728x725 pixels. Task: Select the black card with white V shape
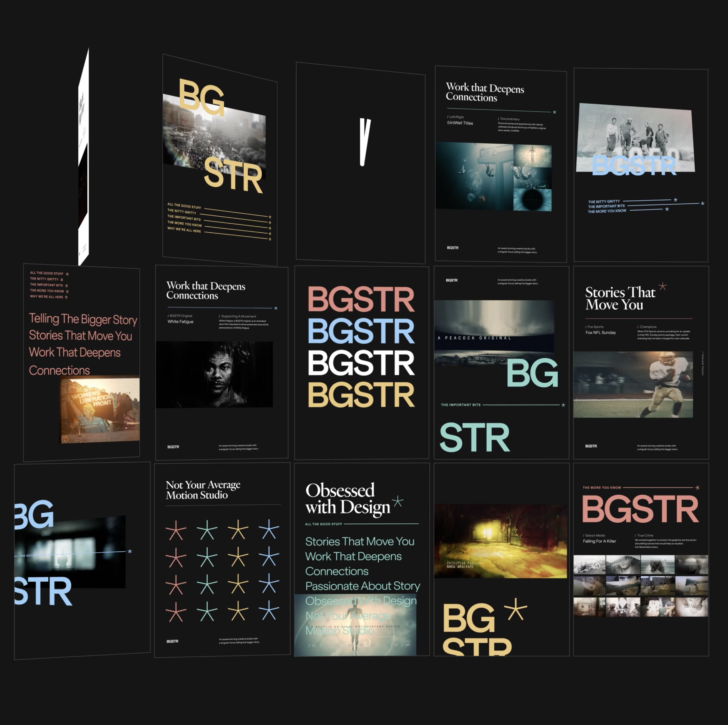361,163
